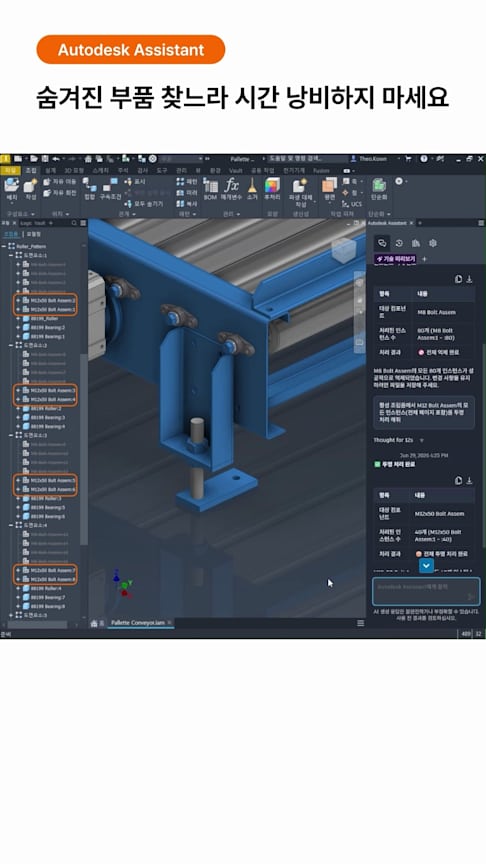This screenshot has height=864, width=486.
Task: Switch to the 모델링 browser tab
Action: pyautogui.click(x=33, y=234)
